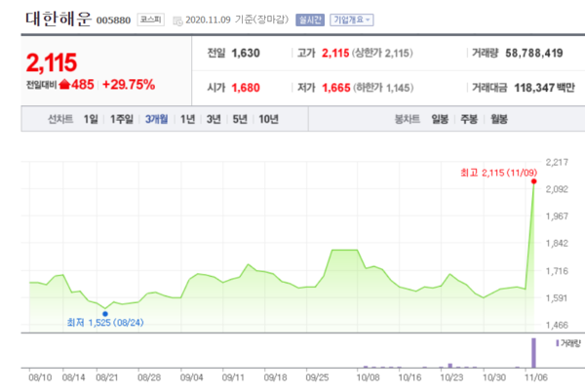Screen dimensions: 585x392
Task: Click the 시가 value 1,680
Action: point(246,88)
